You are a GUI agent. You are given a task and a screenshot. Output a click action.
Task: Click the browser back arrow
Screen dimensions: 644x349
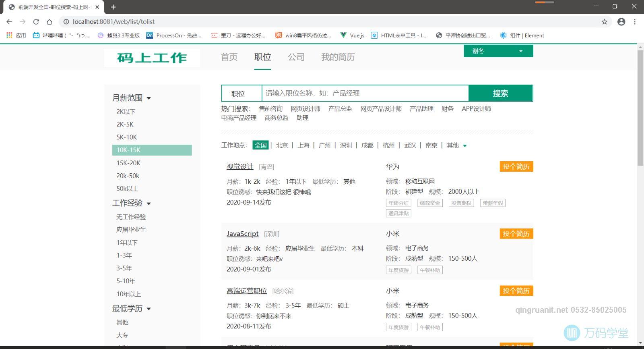(x=9, y=22)
